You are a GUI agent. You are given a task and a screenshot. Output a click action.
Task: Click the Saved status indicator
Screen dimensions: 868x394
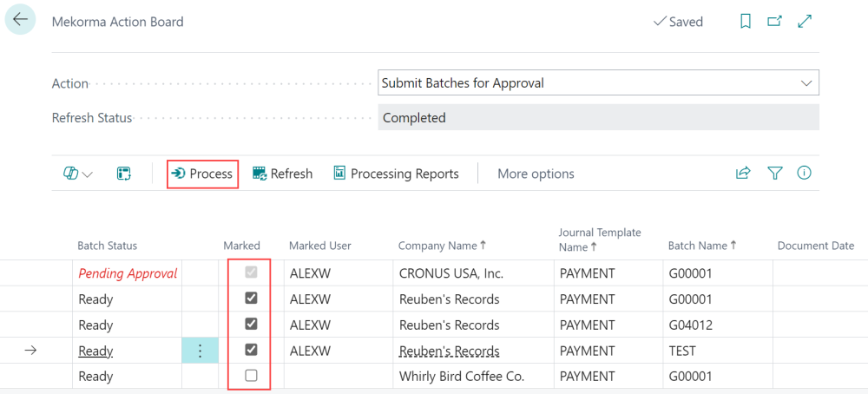click(x=678, y=22)
